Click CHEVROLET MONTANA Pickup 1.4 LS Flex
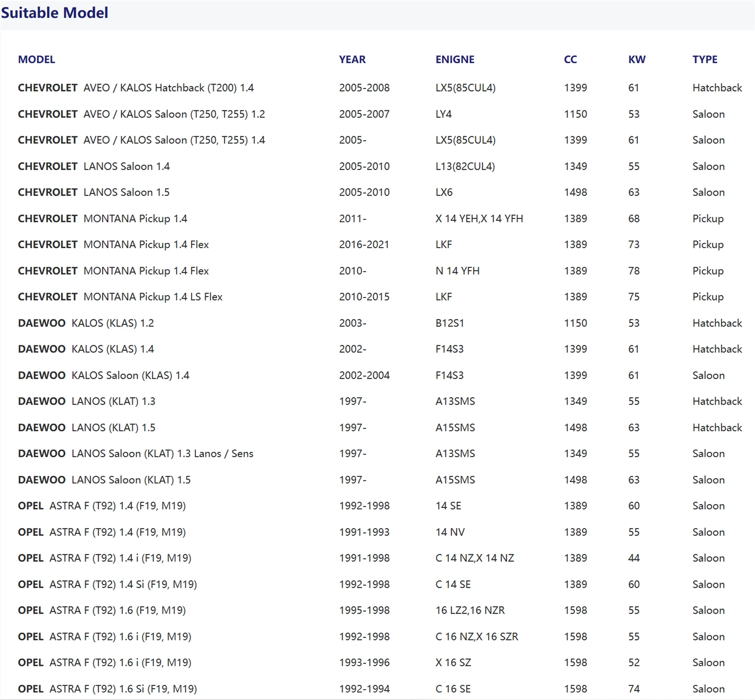 click(x=120, y=297)
